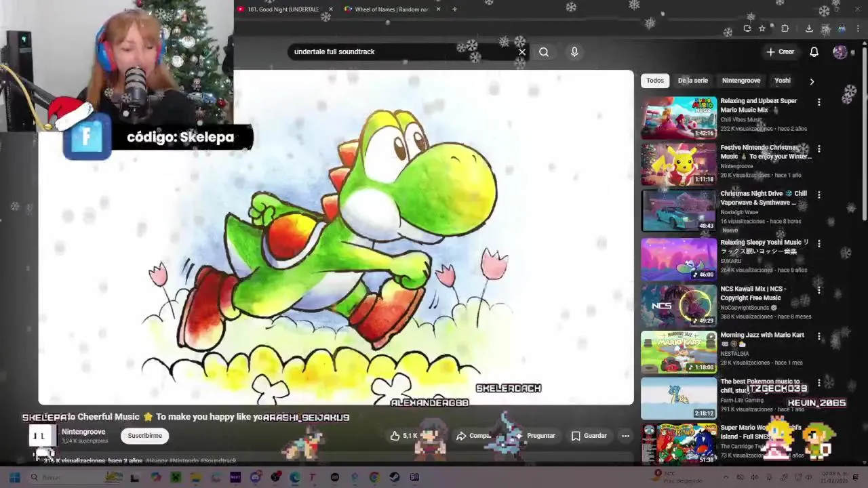Click the magnifier search button
868x488 pixels.
click(x=544, y=52)
